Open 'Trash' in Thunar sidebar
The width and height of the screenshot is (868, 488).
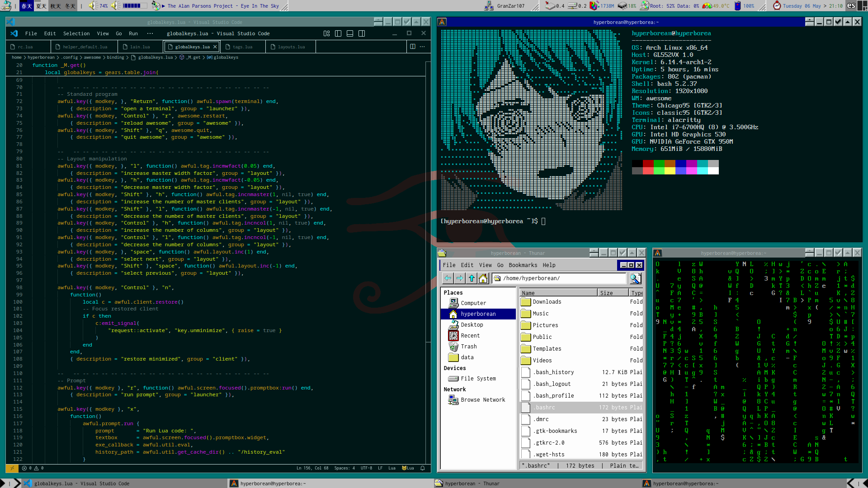tap(478, 347)
